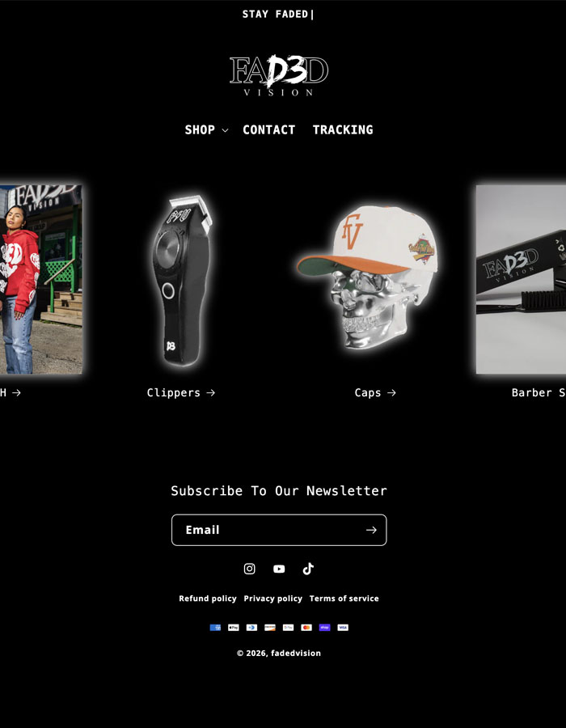This screenshot has height=728, width=566.
Task: Select the skull with cap product image
Action: tap(367, 277)
